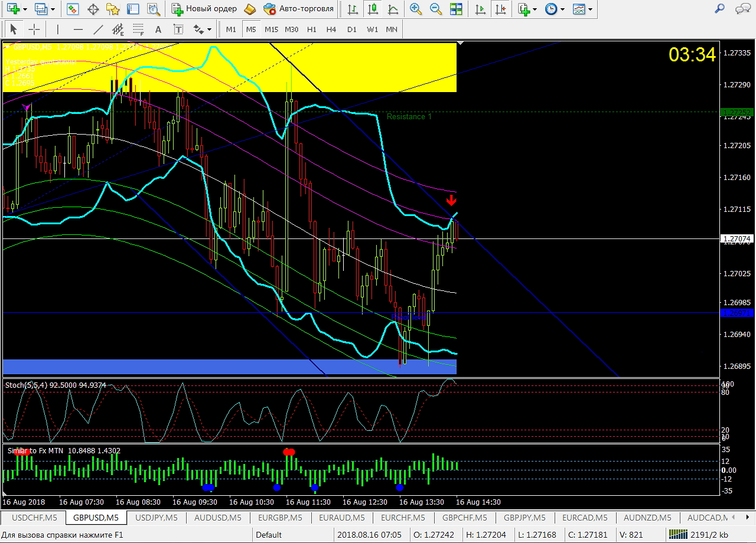Toggle the chart shift option

coord(501,9)
